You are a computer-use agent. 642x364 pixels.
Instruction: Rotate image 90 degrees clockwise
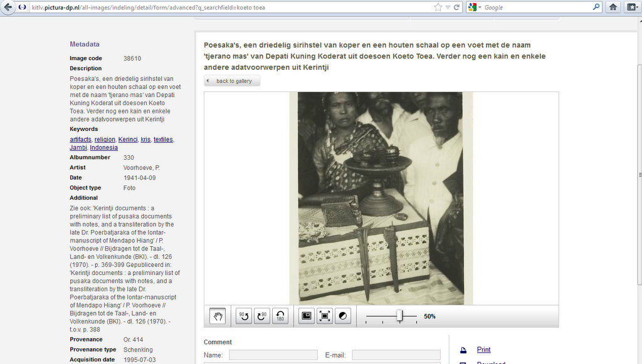262,316
